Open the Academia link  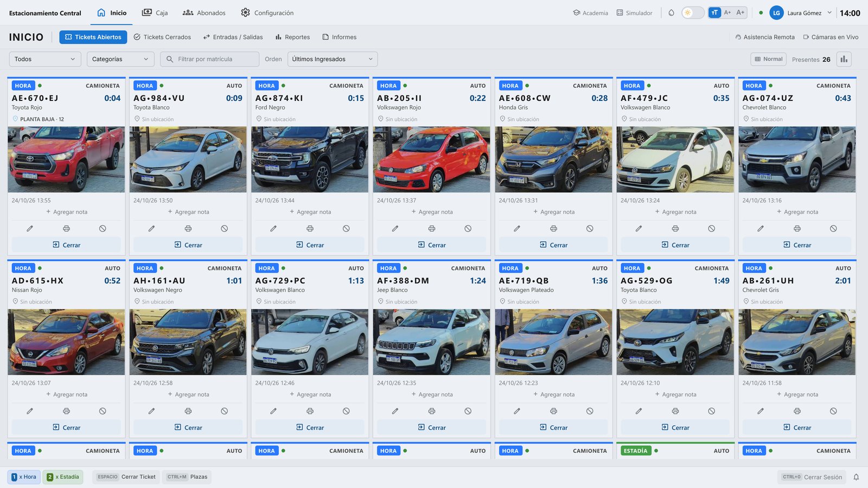(x=590, y=13)
